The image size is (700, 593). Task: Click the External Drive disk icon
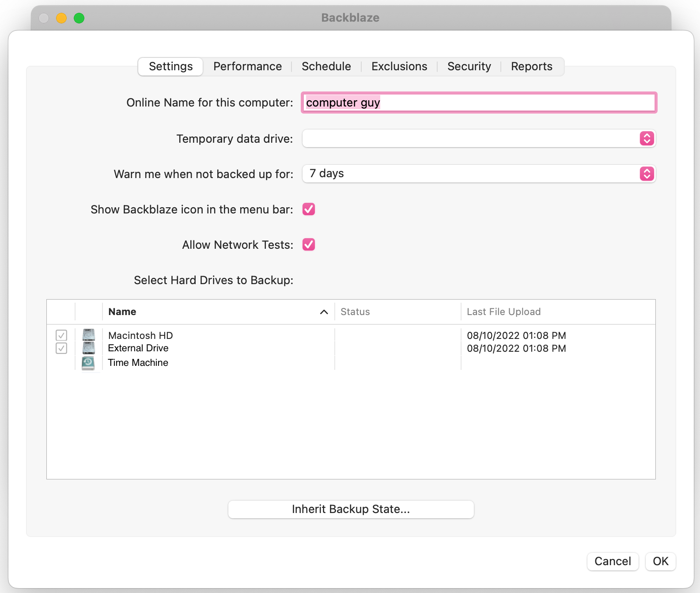coord(89,348)
